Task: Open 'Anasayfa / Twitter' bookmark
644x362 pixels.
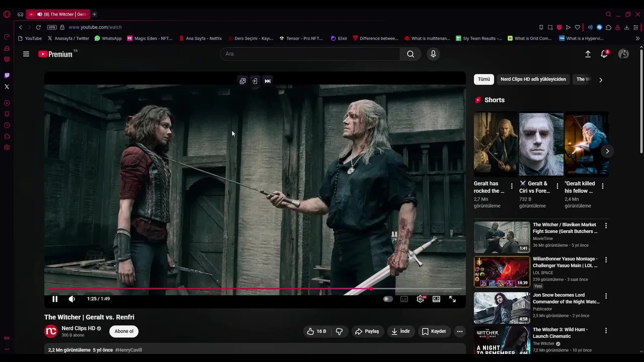Action: (68, 38)
